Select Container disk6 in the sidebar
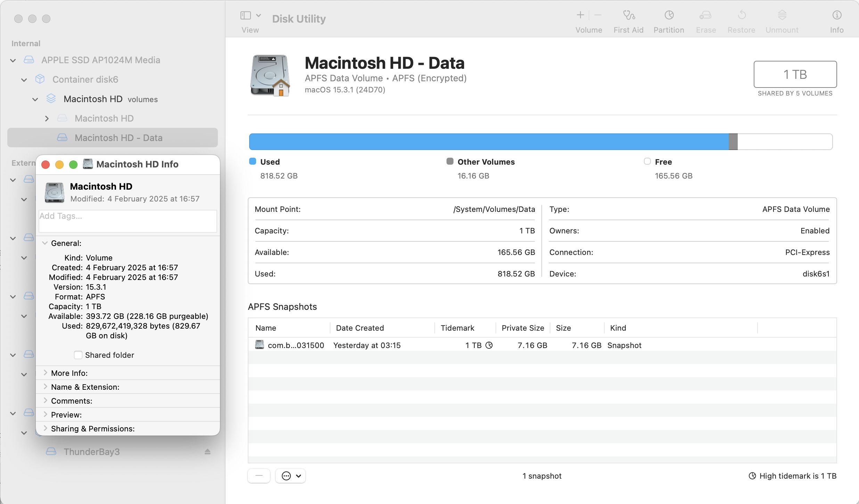This screenshot has width=859, height=504. click(85, 80)
